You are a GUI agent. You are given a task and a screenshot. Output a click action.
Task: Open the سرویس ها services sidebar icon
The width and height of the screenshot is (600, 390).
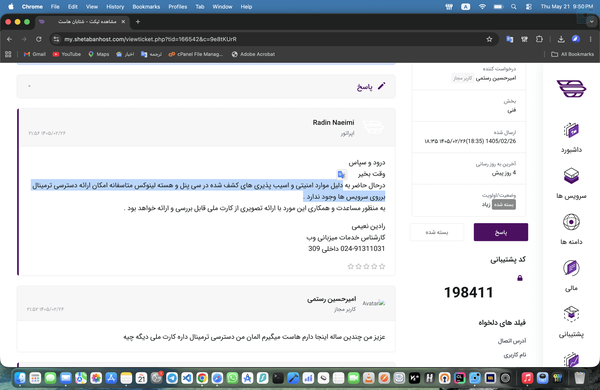(571, 176)
